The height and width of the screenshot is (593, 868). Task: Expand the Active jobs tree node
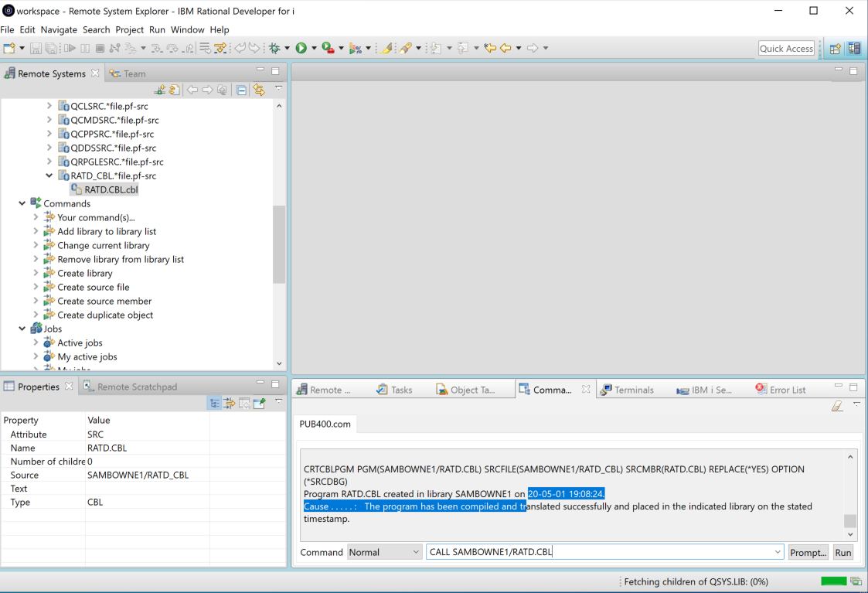click(36, 343)
